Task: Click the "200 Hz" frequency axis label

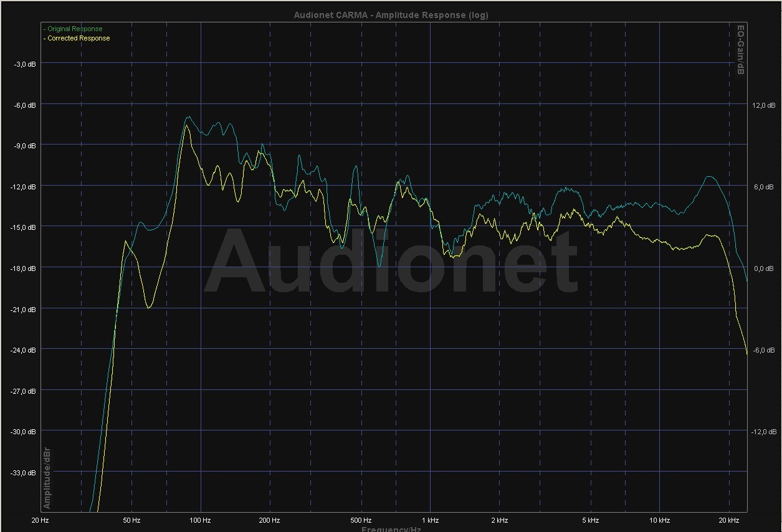Action: pos(270,520)
